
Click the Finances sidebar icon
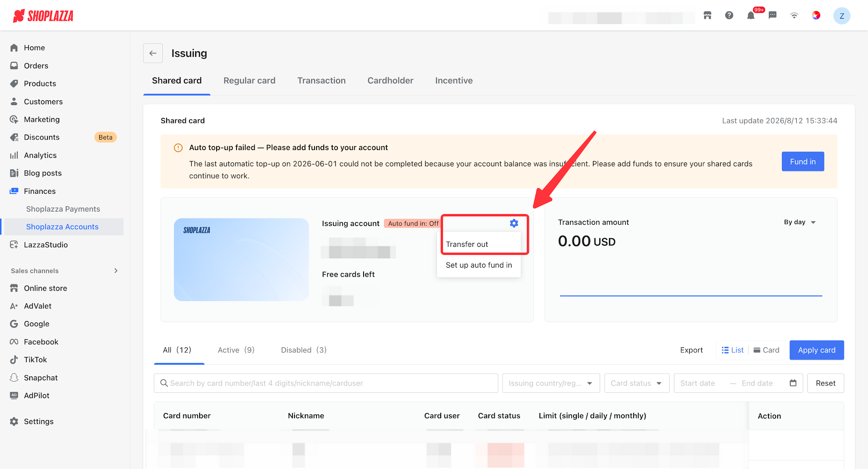14,191
